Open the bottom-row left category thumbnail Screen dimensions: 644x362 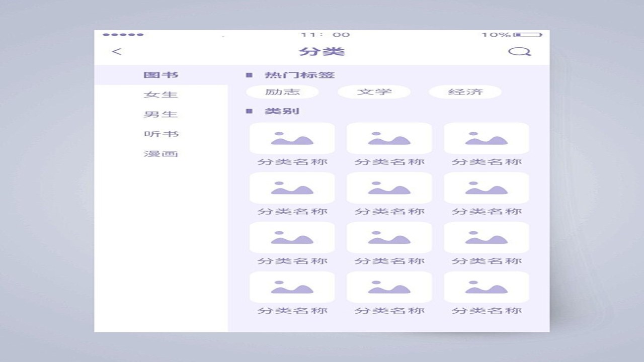pos(292,287)
